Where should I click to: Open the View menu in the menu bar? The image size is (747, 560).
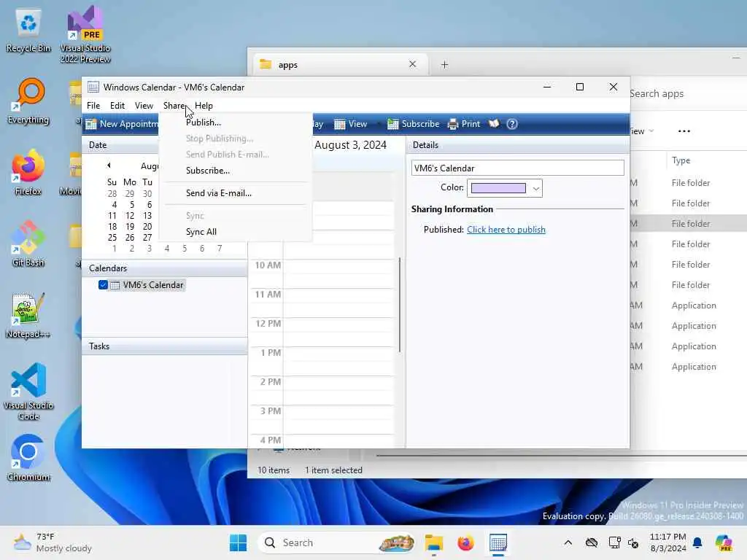tap(144, 106)
